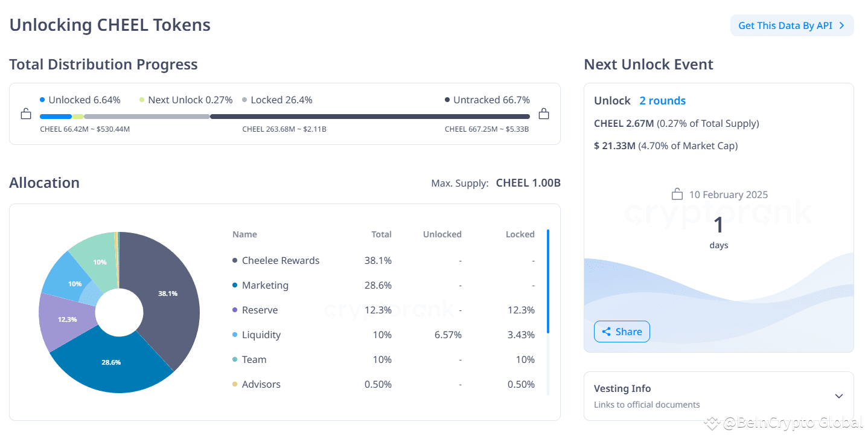
Task: Select the Next Unlock Event heading
Action: click(x=648, y=64)
